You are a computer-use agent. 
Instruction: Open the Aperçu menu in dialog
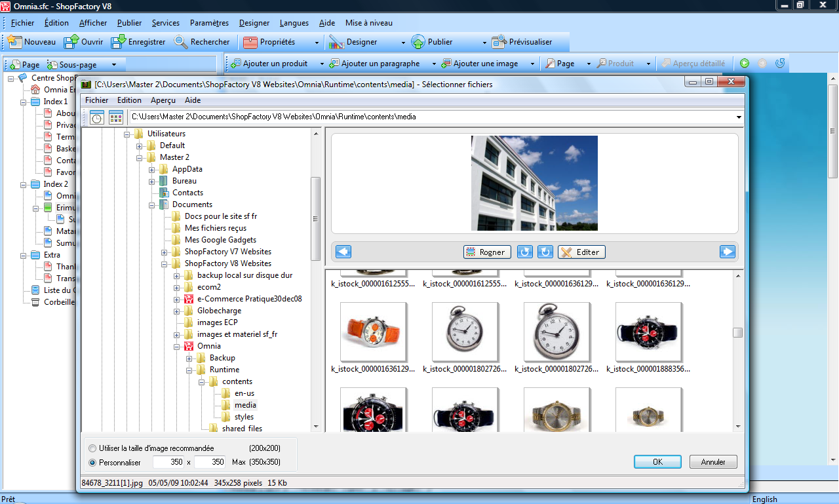[163, 100]
